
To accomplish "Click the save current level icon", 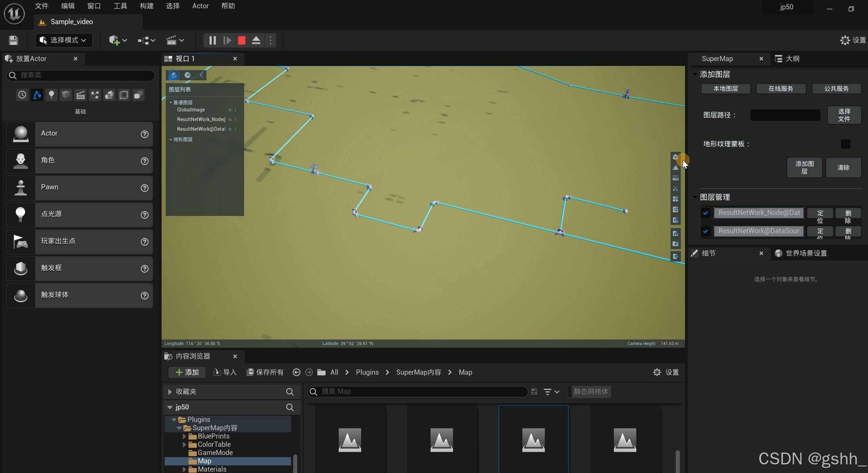I will (x=13, y=40).
